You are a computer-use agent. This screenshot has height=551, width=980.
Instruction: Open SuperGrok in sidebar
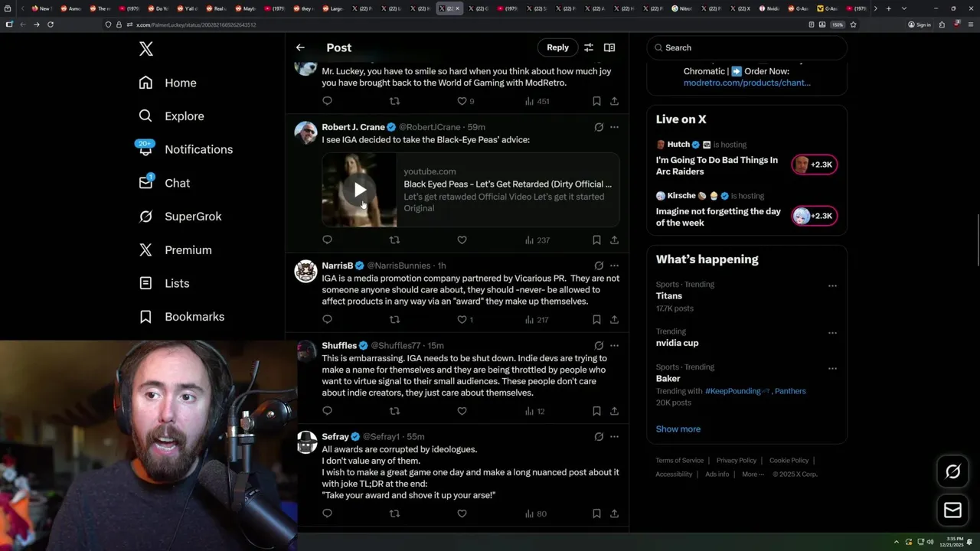coord(180,217)
